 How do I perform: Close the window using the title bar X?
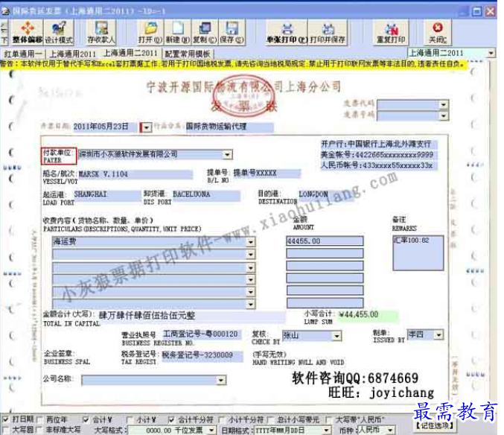pos(490,12)
